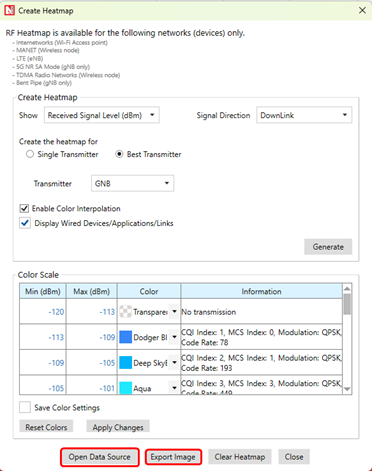Open the Signal Direction DownLink dropdown
This screenshot has height=471, width=372.
tap(304, 115)
